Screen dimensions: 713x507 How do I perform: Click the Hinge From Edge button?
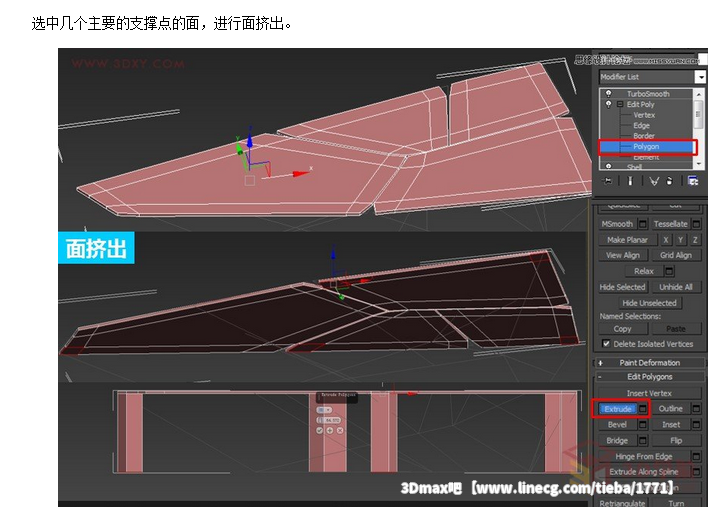click(644, 457)
